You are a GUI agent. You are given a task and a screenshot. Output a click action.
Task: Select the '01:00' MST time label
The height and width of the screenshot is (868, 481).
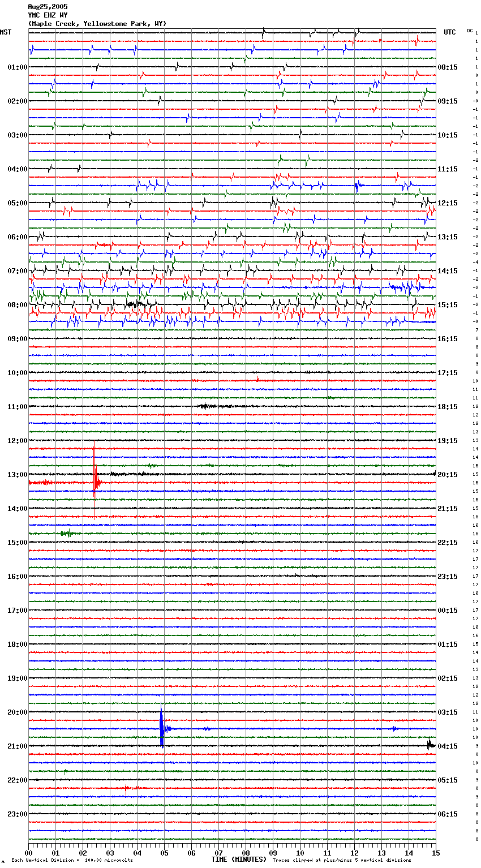click(18, 67)
